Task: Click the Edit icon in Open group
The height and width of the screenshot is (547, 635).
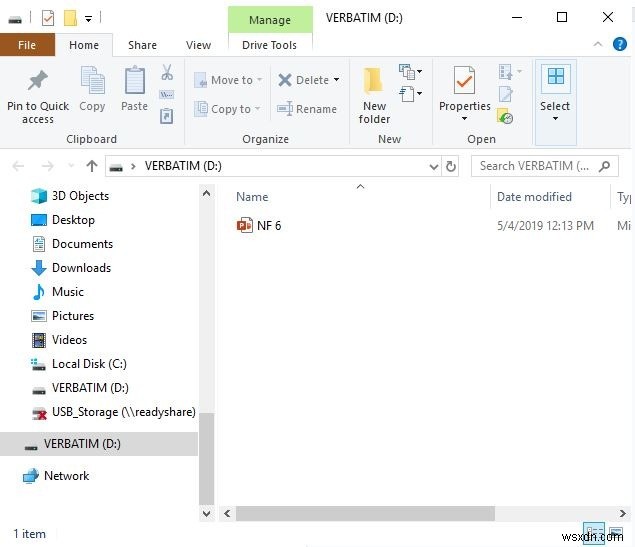Action: coord(505,94)
